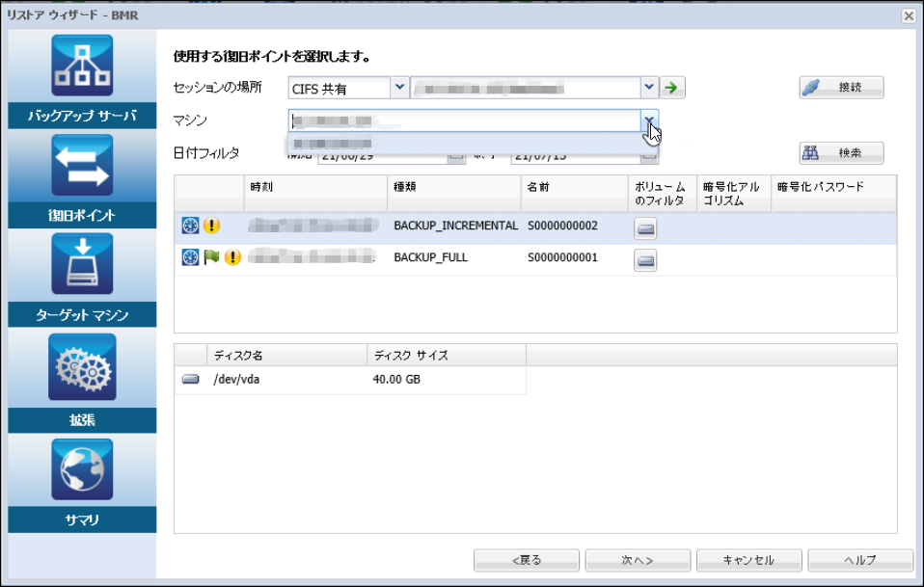Click the 次へ> next button

(638, 560)
